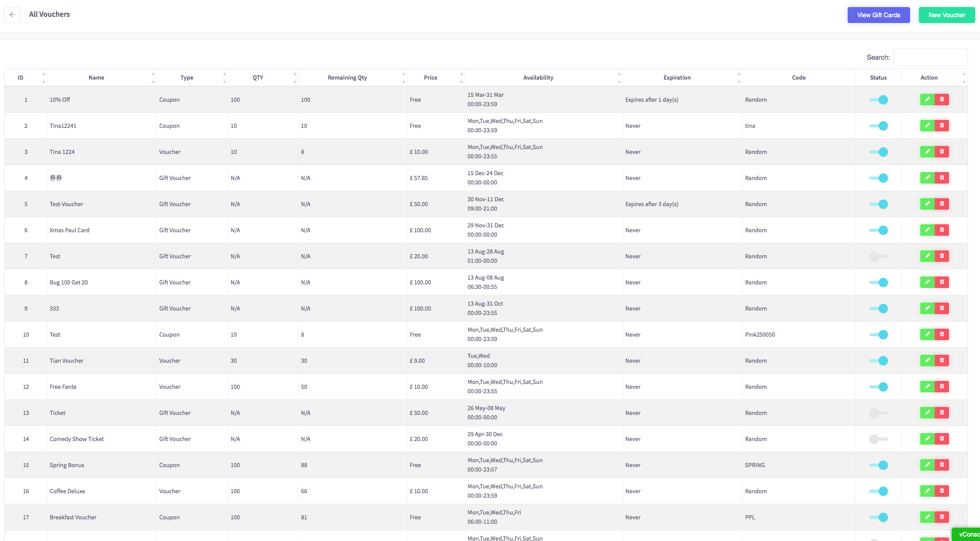Delete the Test-Voucher gift voucher
The height and width of the screenshot is (541, 980).
pyautogui.click(x=942, y=204)
